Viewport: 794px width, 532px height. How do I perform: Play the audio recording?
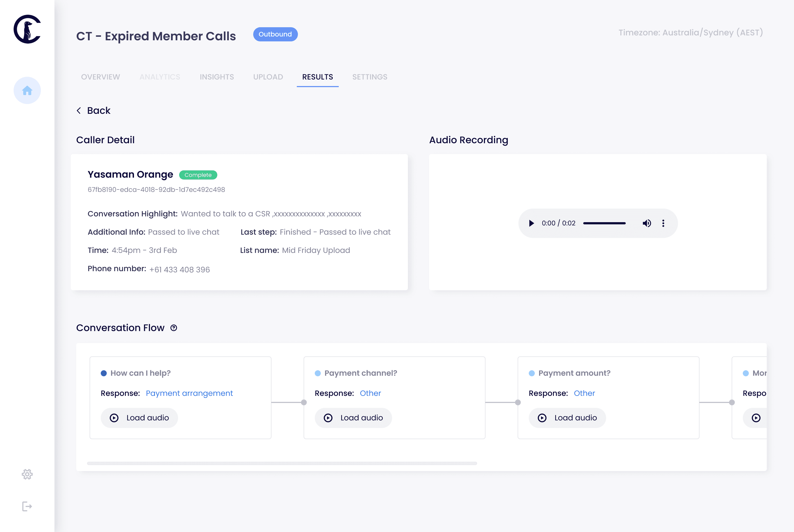(x=531, y=223)
